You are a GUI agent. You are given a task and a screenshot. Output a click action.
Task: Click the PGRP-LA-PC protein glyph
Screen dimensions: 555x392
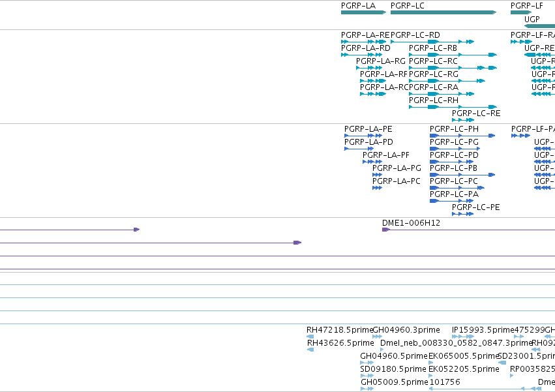[x=378, y=188]
